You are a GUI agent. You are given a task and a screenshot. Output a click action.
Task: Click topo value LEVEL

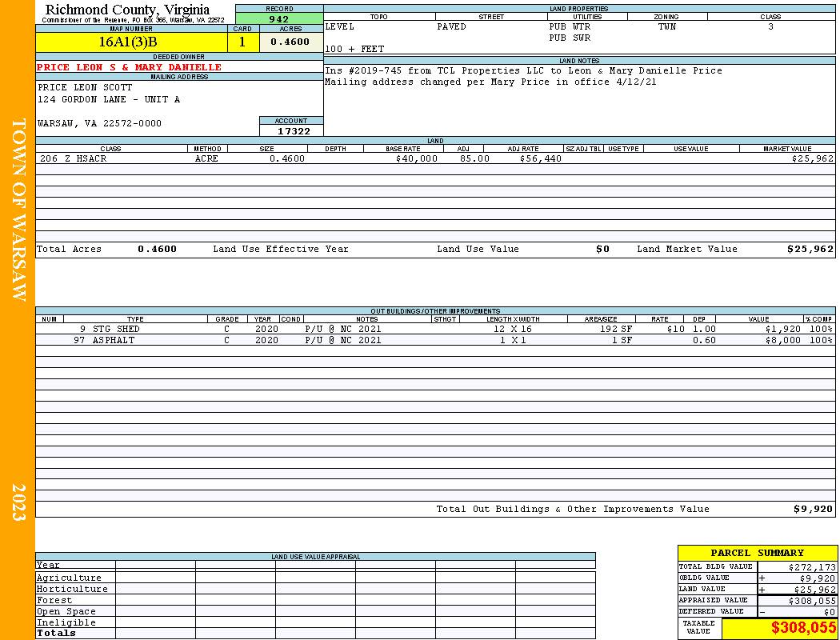pyautogui.click(x=340, y=26)
